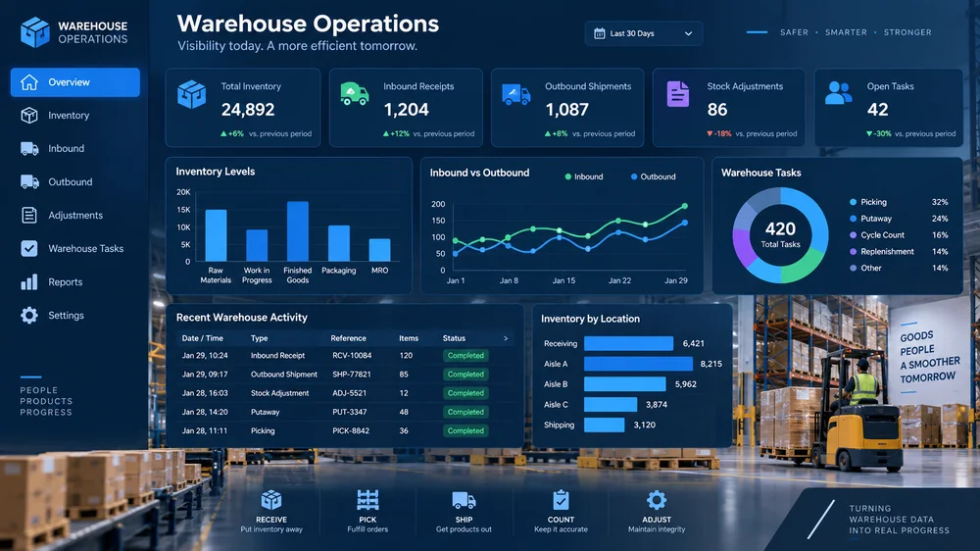Click the Total Inventory value 24,892
This screenshot has width=980, height=551.
(x=248, y=110)
